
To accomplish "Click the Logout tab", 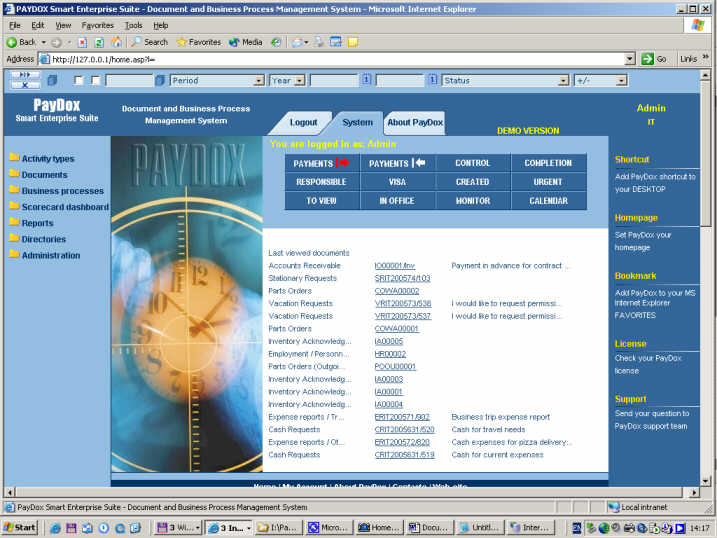I will pyautogui.click(x=303, y=123).
